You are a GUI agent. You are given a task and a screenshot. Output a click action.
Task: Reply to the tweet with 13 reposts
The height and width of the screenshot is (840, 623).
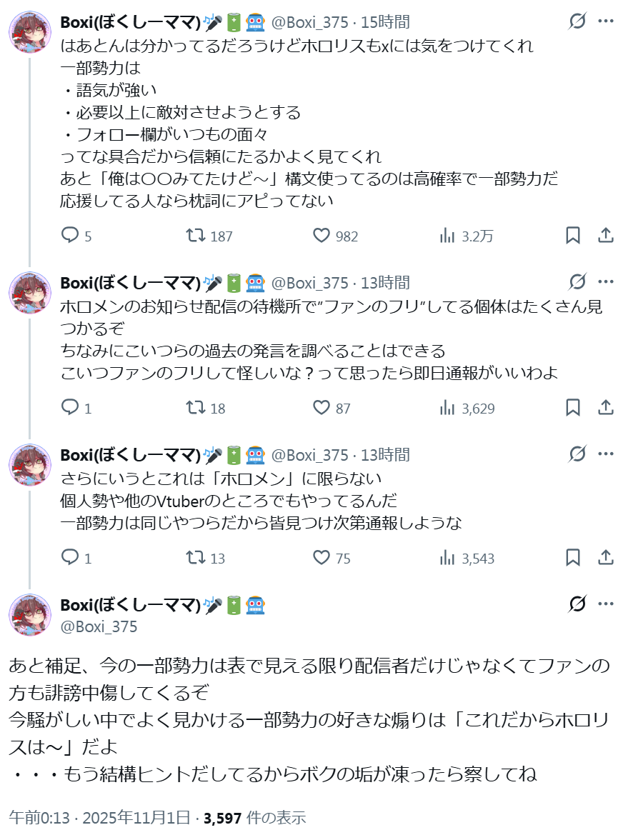pos(70,558)
